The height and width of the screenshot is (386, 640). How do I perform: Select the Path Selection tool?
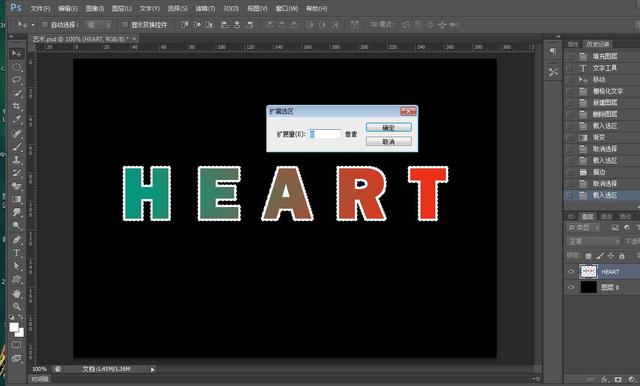[16, 266]
